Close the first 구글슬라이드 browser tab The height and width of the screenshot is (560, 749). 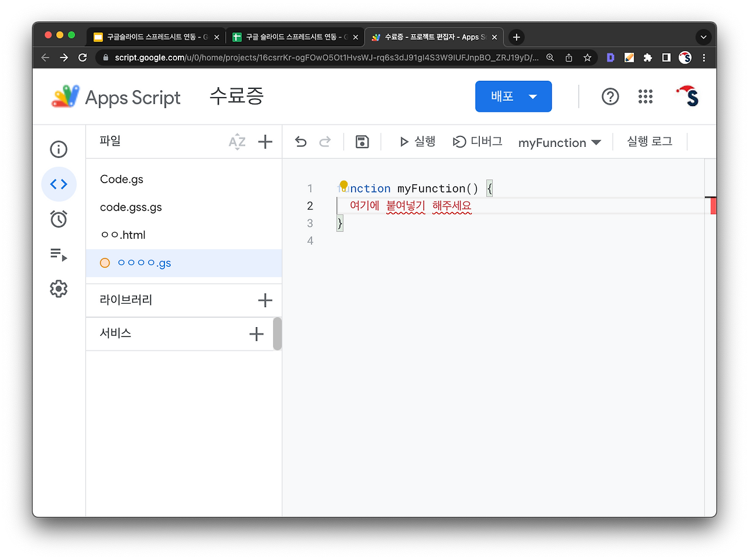pyautogui.click(x=217, y=37)
